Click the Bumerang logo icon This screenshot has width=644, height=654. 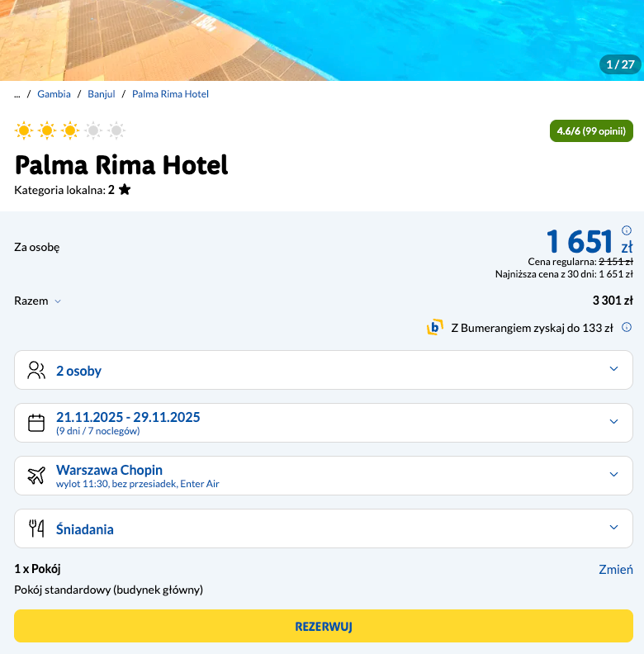click(435, 328)
